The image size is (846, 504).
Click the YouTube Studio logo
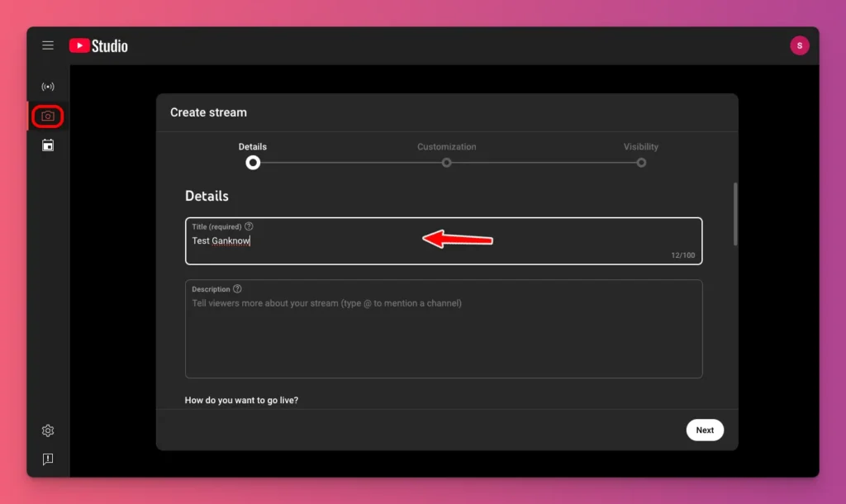point(99,45)
